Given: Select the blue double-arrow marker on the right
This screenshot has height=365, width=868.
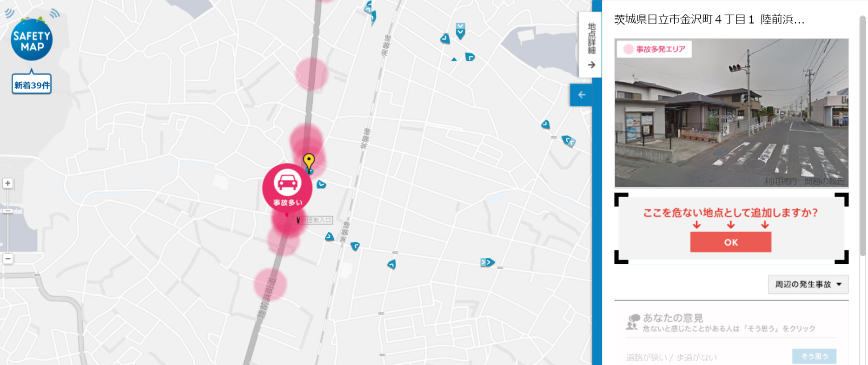Looking at the screenshot, I should (487, 262).
